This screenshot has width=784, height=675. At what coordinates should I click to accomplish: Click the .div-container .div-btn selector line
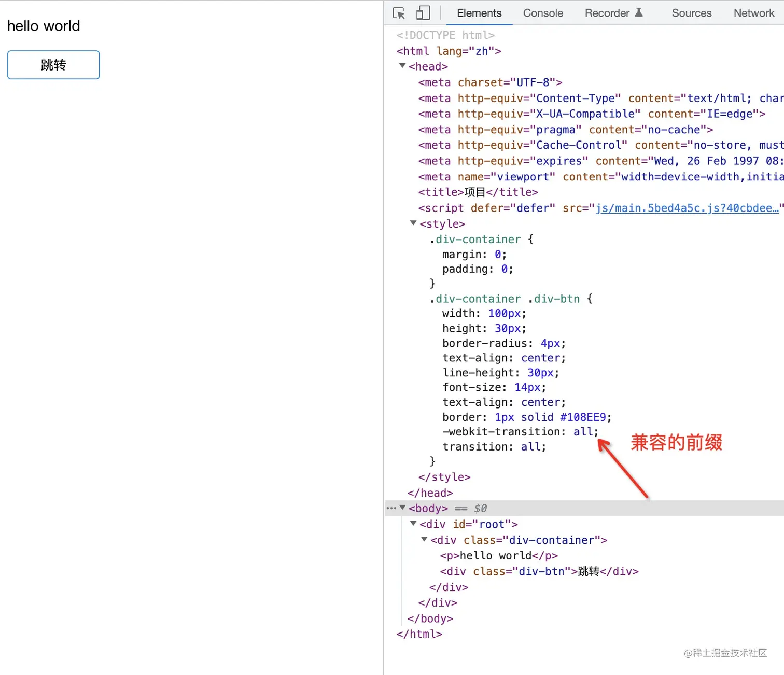click(511, 299)
